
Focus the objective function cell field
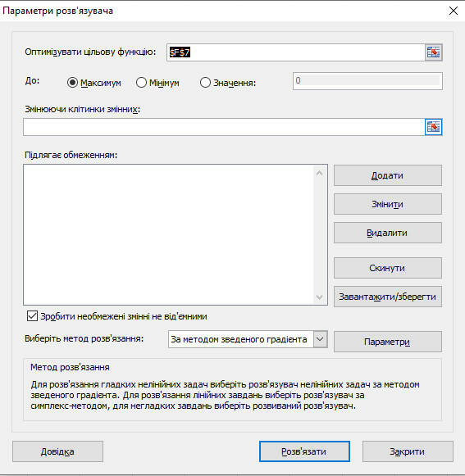click(295, 52)
